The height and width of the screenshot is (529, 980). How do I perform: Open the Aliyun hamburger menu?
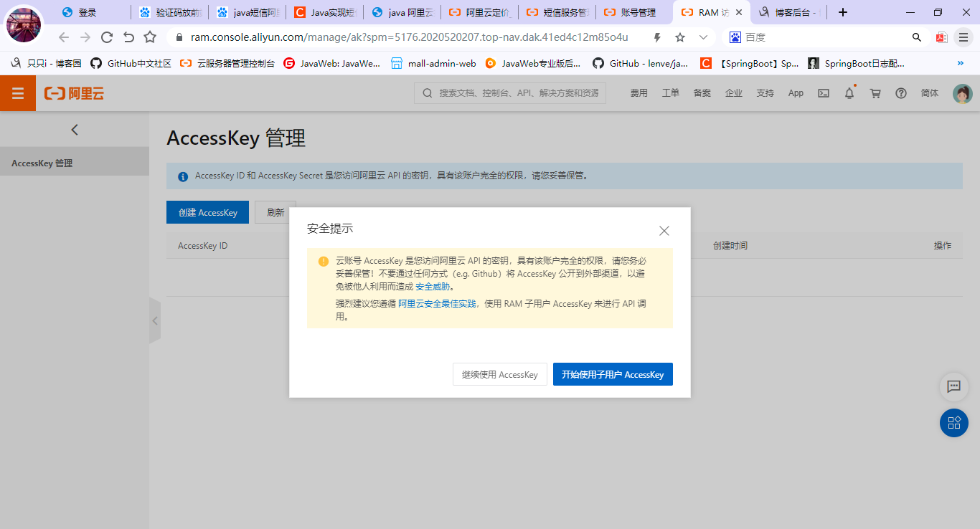[x=18, y=93]
